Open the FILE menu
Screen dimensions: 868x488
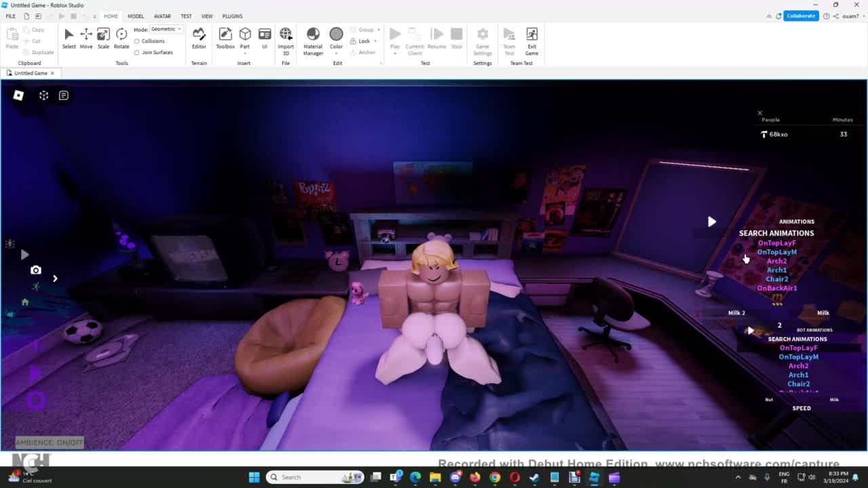[11, 16]
